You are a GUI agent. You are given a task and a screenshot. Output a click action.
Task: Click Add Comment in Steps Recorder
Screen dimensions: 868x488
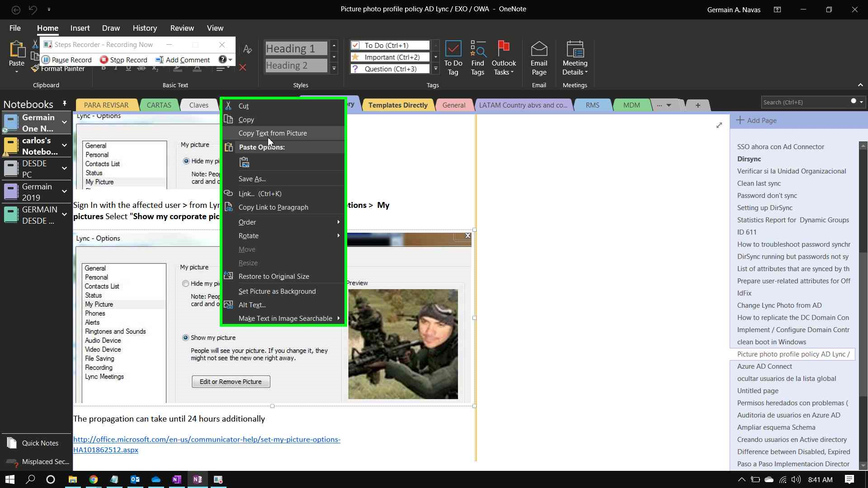(182, 60)
